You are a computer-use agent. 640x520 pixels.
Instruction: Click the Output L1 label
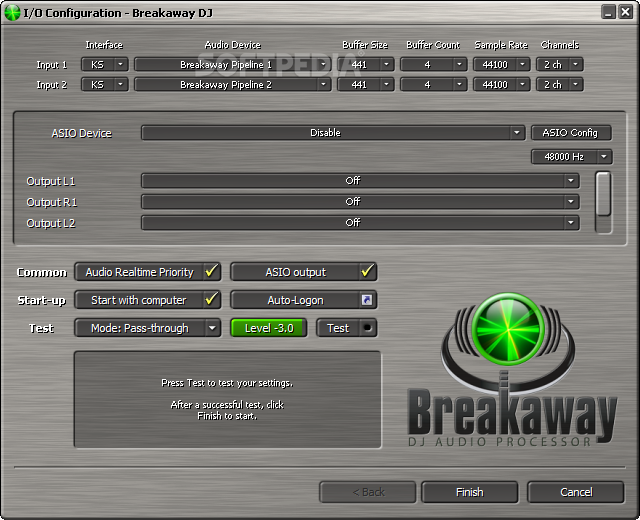[x=51, y=181]
